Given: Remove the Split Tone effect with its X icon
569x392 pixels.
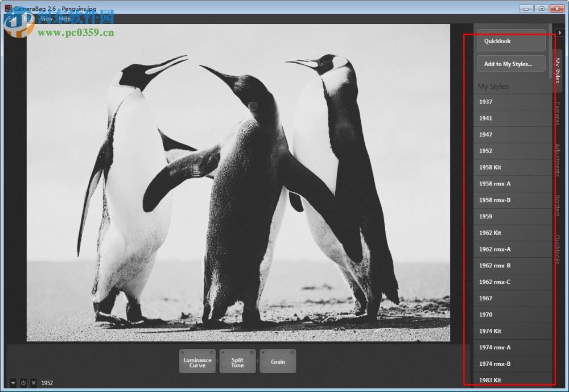Looking at the screenshot, I should [x=222, y=352].
